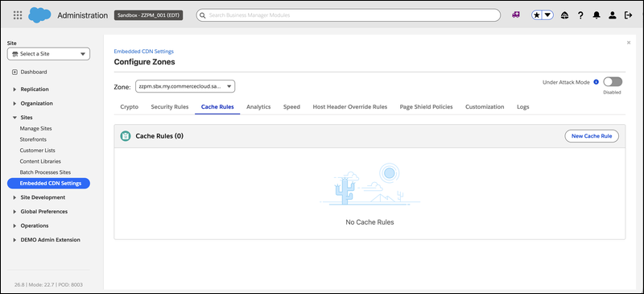Viewport: 644px width, 294px height.
Task: Switch to the Speed tab
Action: (x=291, y=107)
